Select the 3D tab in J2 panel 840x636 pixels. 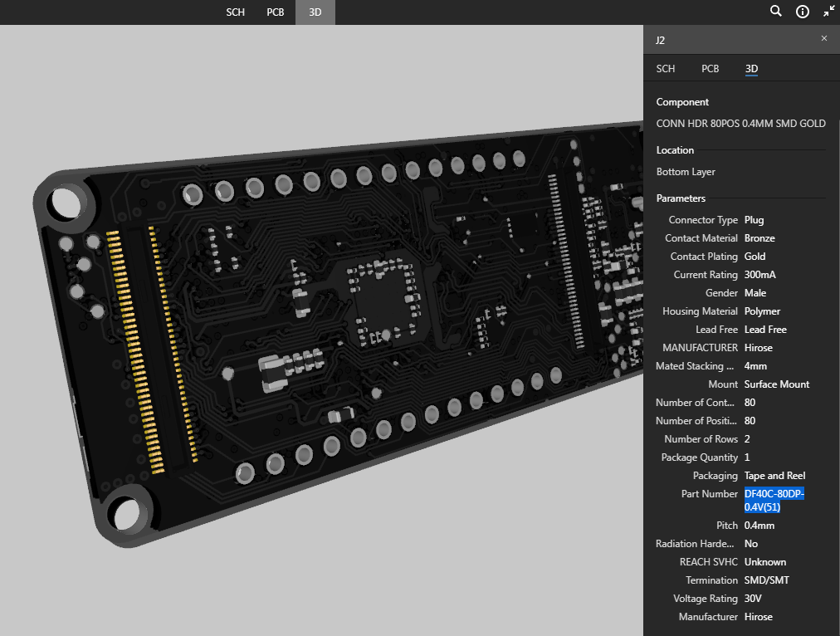(751, 69)
